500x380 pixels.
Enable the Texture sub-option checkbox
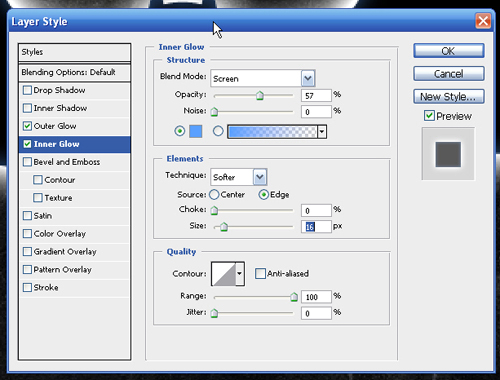click(38, 198)
